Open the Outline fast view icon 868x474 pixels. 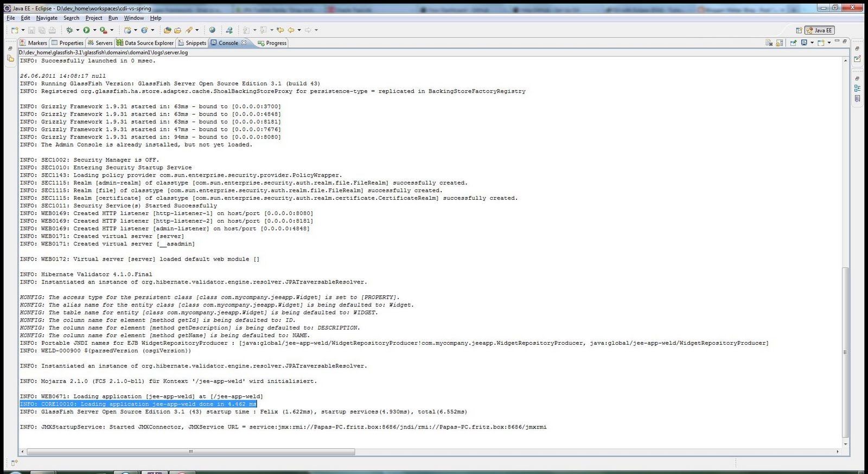click(x=857, y=88)
